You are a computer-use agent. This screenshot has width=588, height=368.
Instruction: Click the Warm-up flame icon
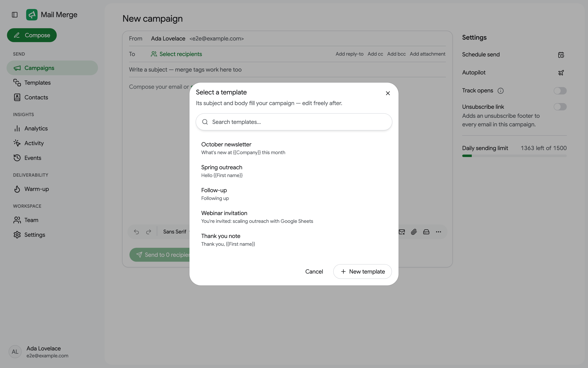[x=17, y=189]
